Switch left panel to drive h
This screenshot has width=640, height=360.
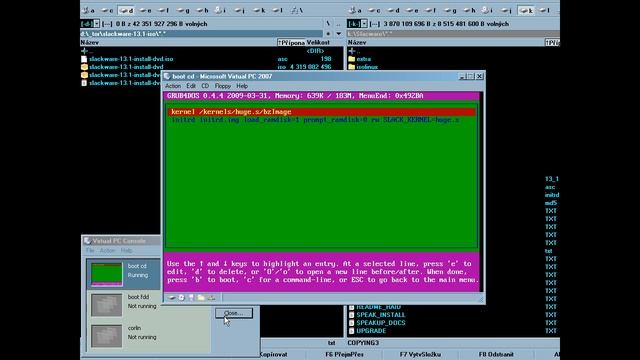pos(202,10)
